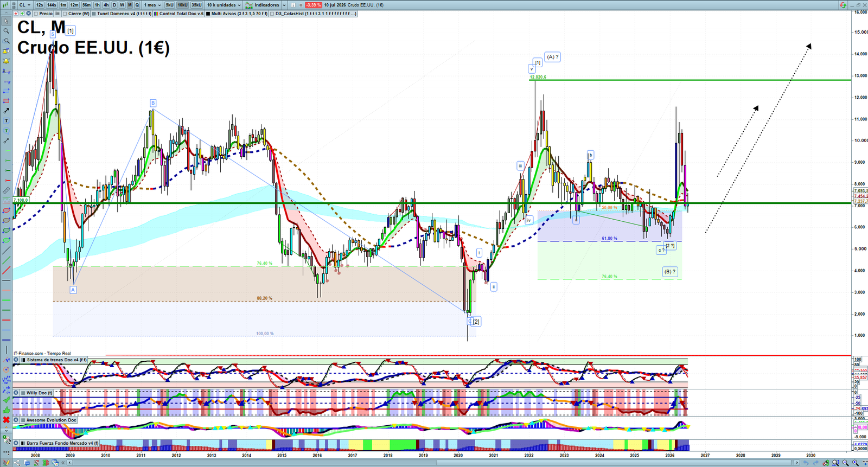
Task: Select the 1m timeframe button
Action: pyautogui.click(x=63, y=5)
